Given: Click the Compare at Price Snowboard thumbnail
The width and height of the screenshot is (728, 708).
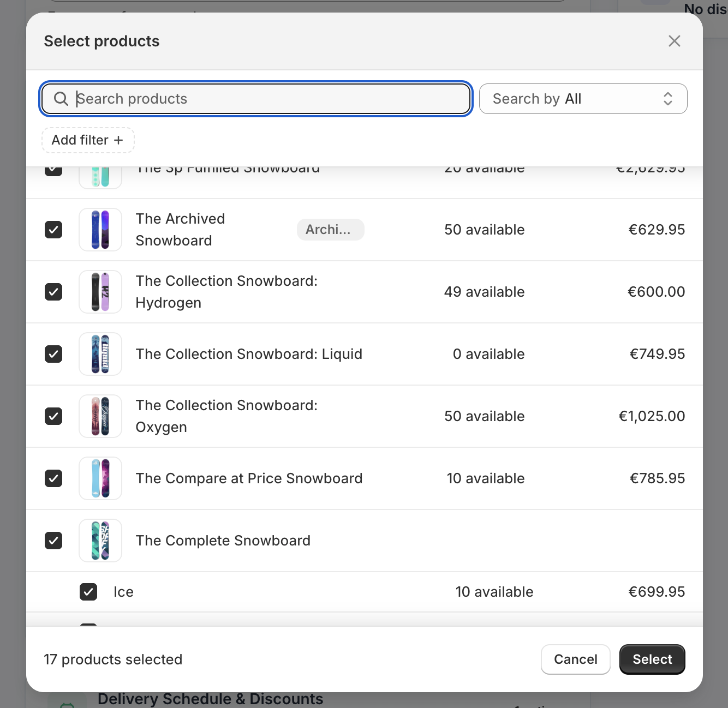Looking at the screenshot, I should pyautogui.click(x=100, y=478).
